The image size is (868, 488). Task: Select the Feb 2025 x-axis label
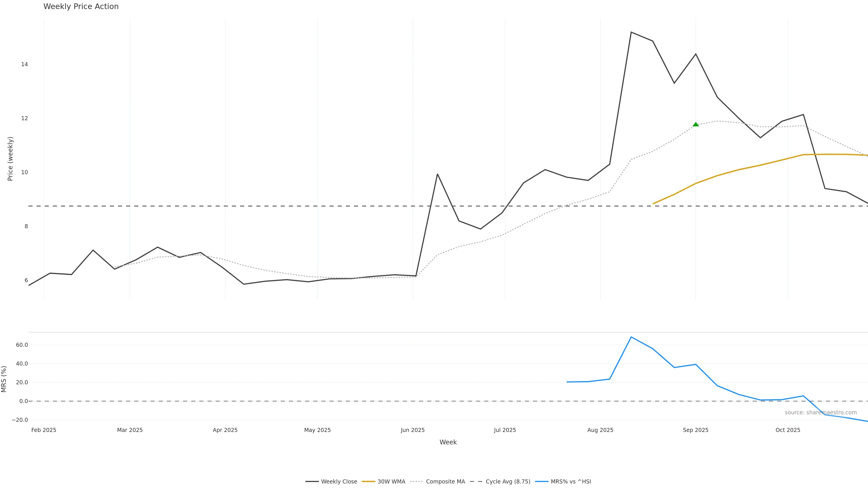point(44,430)
